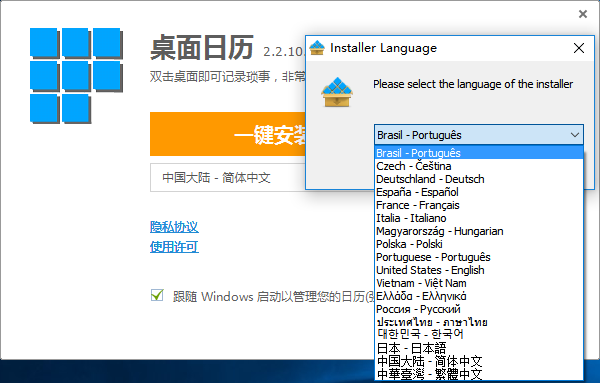Choose United States - English

click(479, 270)
